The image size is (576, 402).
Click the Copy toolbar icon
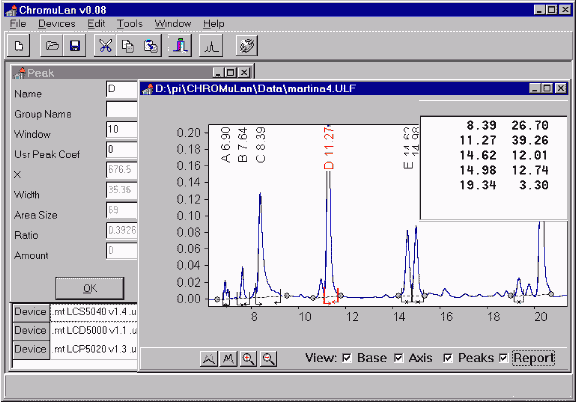click(x=127, y=46)
